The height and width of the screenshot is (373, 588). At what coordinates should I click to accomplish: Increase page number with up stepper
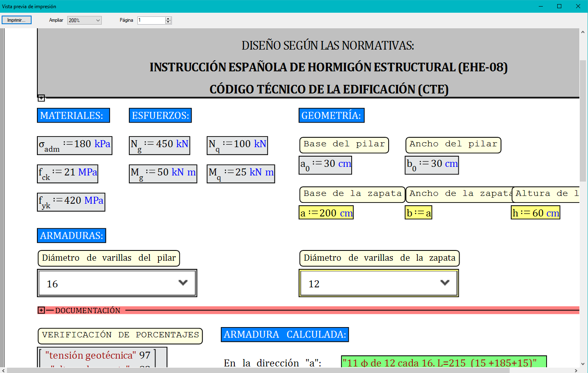pyautogui.click(x=168, y=18)
